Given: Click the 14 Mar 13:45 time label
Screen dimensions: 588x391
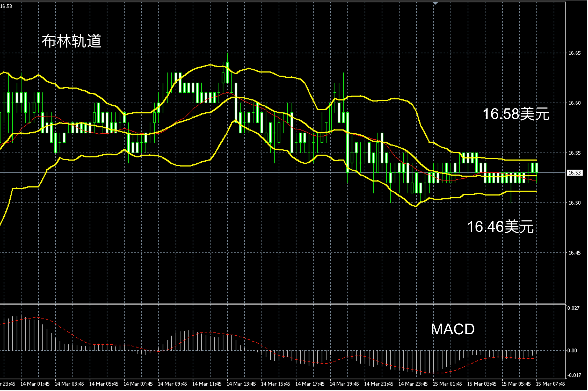Looking at the screenshot, I should tap(241, 384).
